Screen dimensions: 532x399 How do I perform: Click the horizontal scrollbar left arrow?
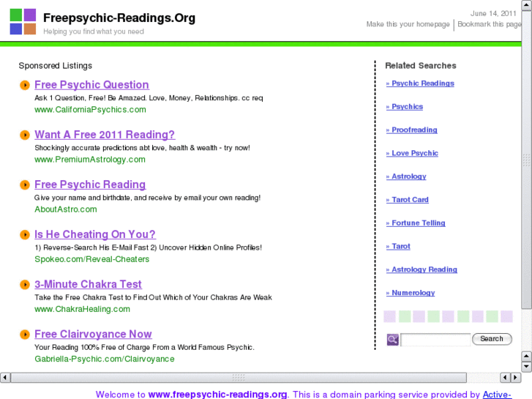click(5, 377)
